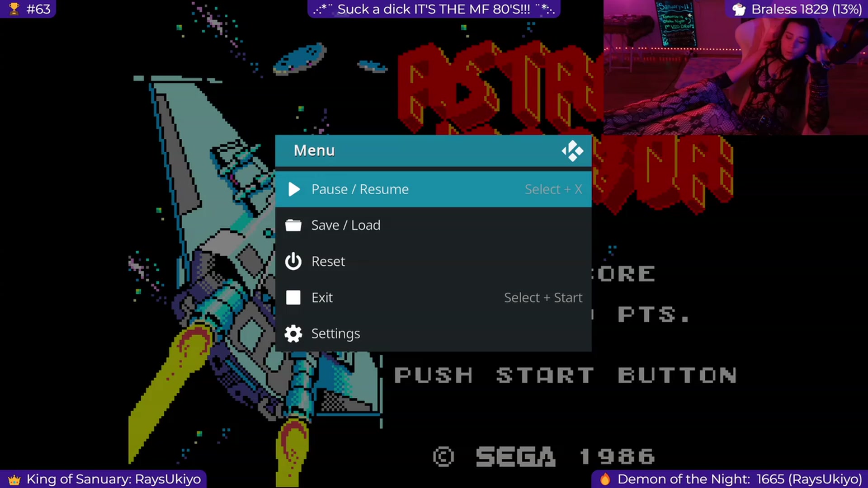
Task: Click the 'Braless 1829 (13%)' goal text
Action: pyautogui.click(x=807, y=9)
